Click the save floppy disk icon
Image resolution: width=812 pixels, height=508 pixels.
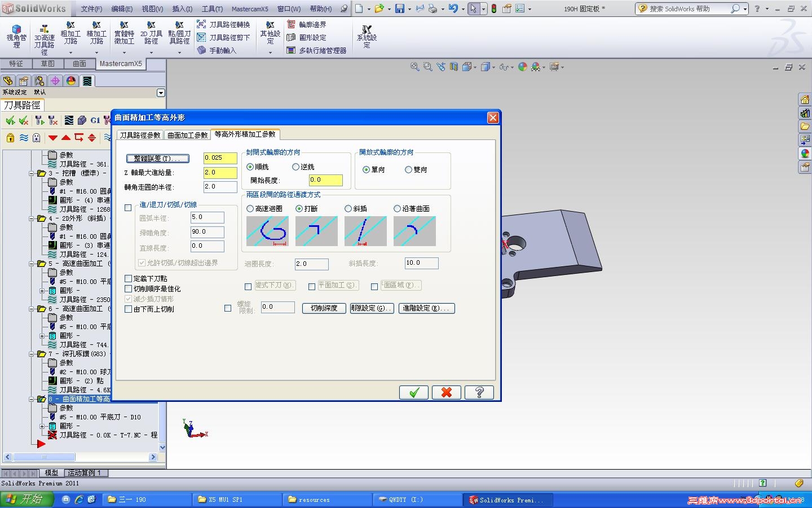[x=400, y=8]
